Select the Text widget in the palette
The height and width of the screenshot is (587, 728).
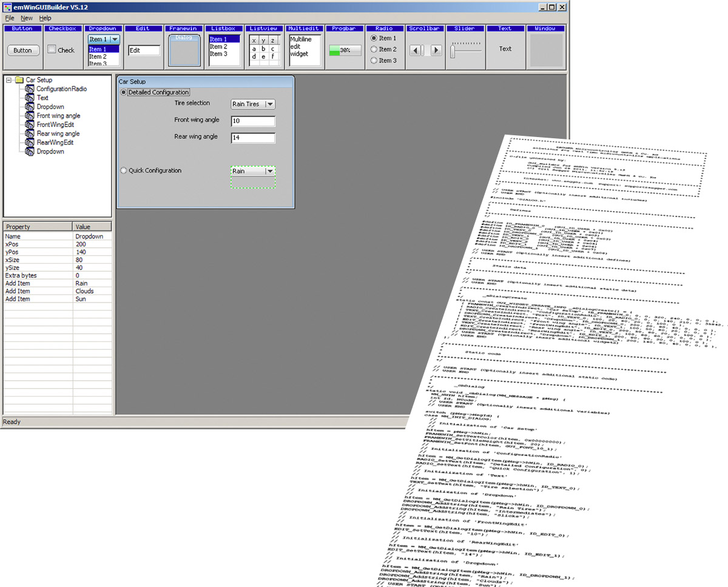(505, 49)
